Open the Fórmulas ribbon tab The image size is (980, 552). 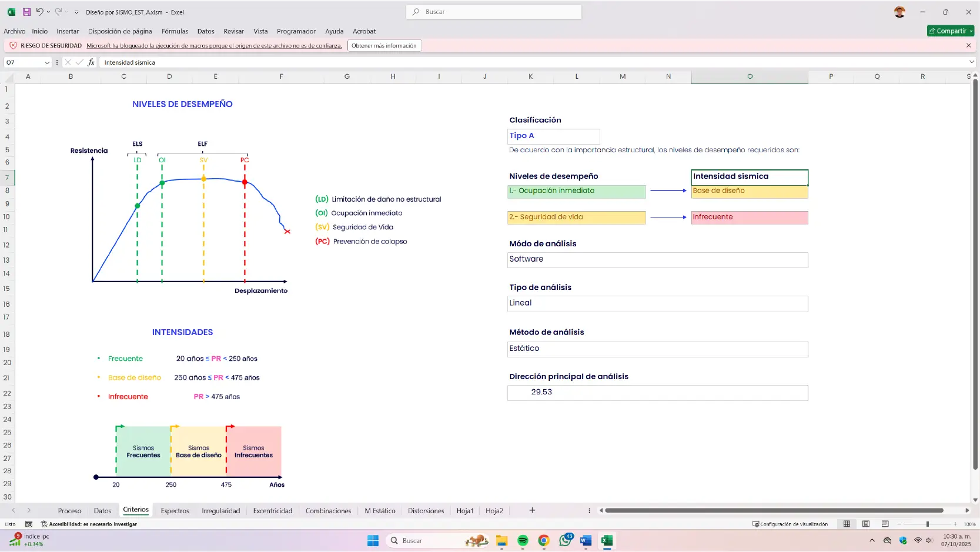pyautogui.click(x=175, y=31)
